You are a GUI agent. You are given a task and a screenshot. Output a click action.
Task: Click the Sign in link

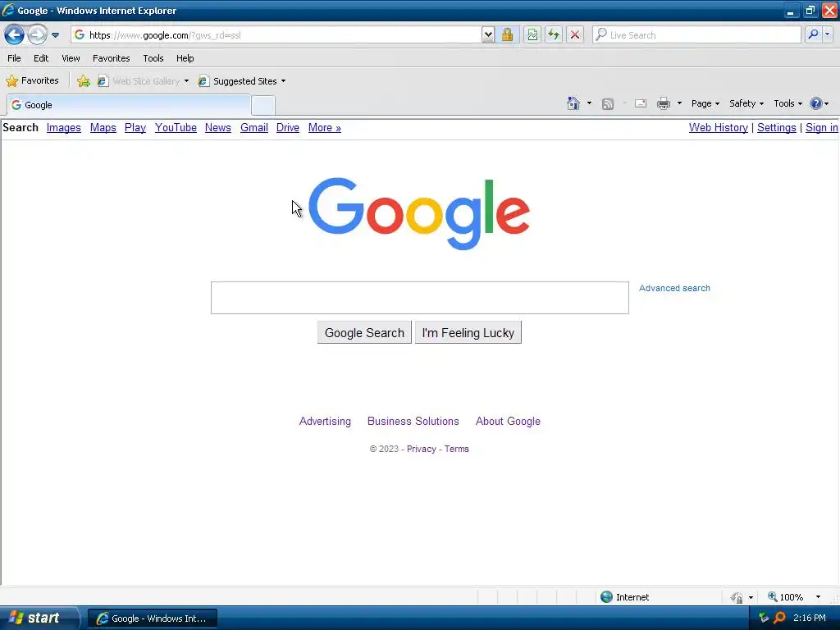click(821, 127)
